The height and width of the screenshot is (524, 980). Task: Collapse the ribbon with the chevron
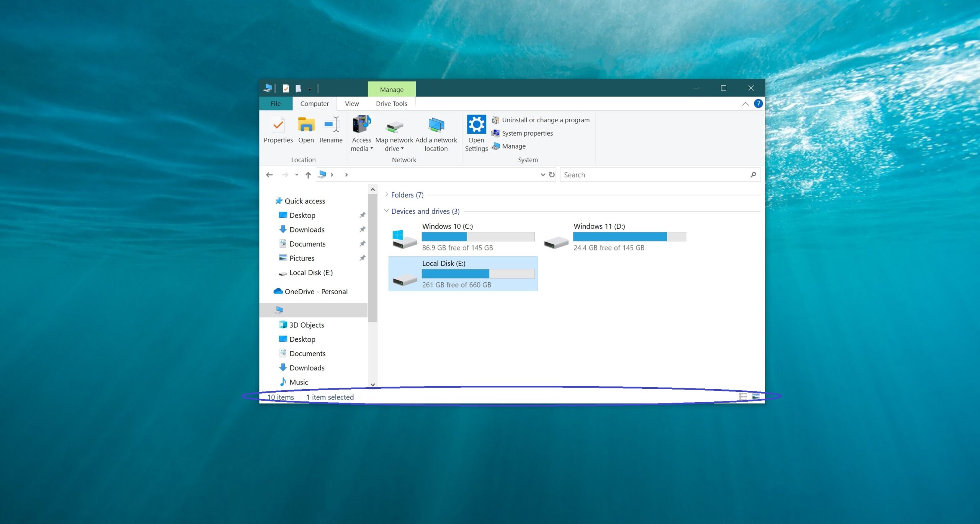[745, 104]
